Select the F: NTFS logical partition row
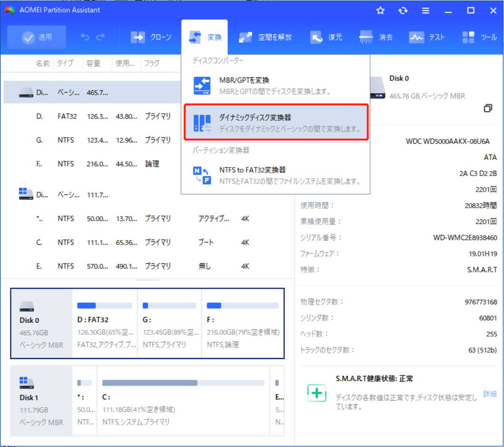This screenshot has width=504, height=447. 92,164
